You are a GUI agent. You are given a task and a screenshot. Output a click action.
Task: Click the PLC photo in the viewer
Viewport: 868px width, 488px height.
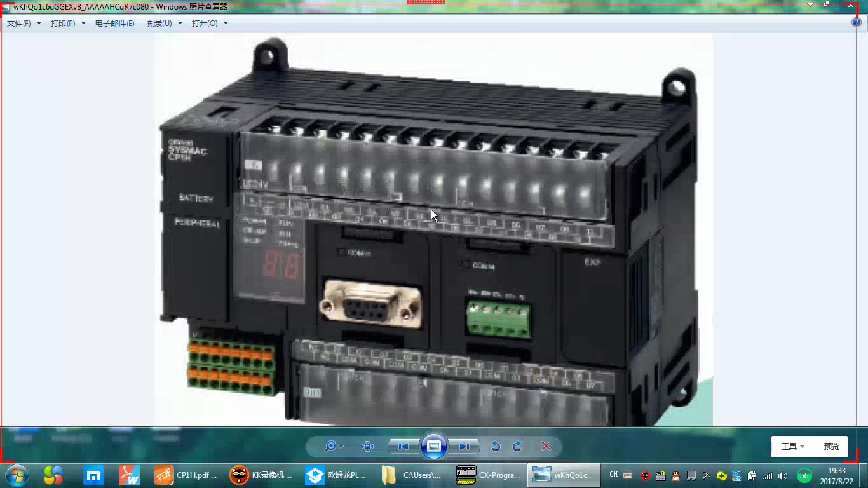434,230
